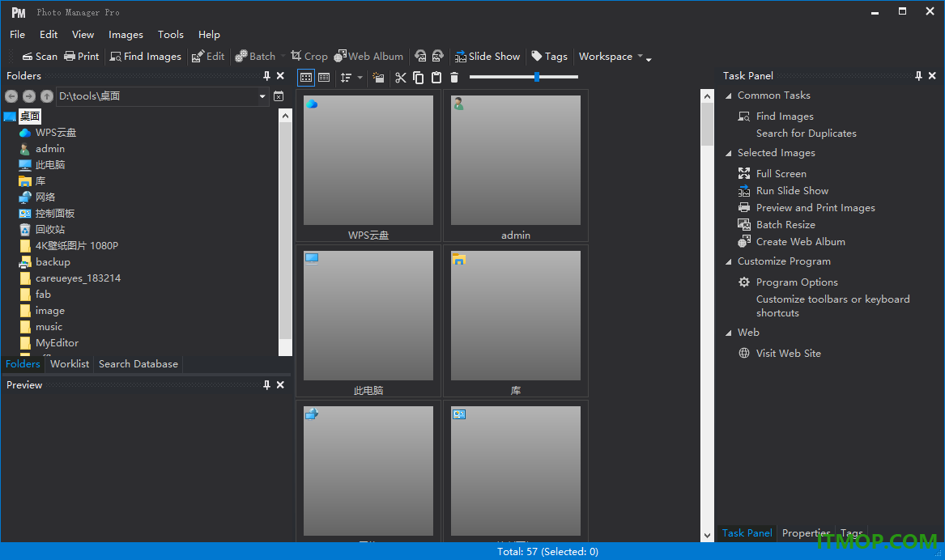This screenshot has width=945, height=560.
Task: Click the Batch toolbar button
Action: (x=255, y=56)
